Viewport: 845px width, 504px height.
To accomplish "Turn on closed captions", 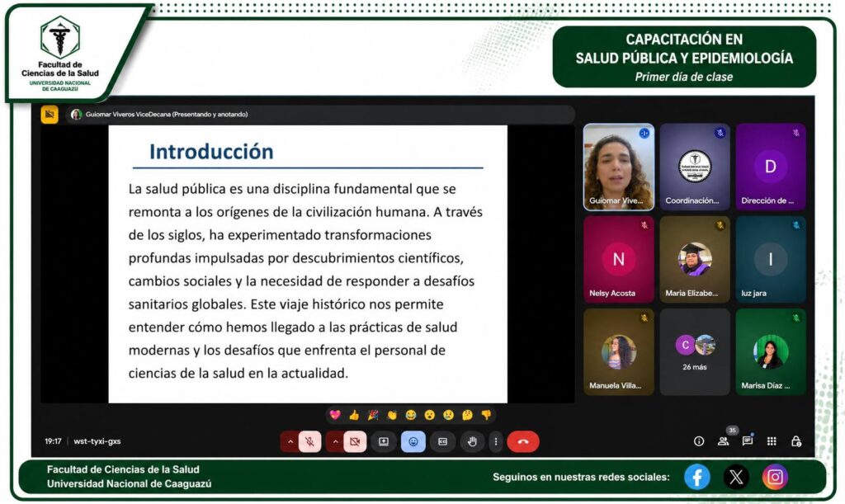I will [x=443, y=441].
